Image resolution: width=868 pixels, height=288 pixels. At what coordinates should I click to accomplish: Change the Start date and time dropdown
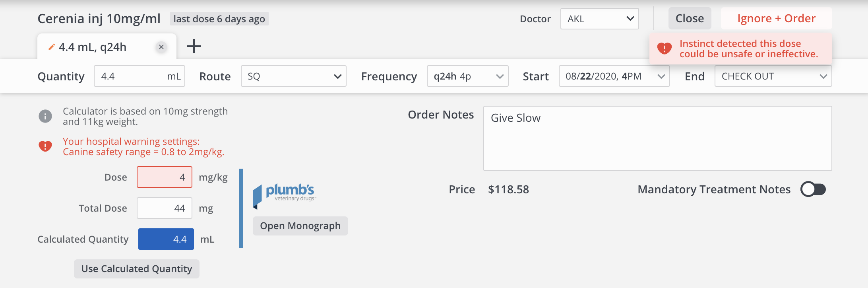(x=614, y=76)
